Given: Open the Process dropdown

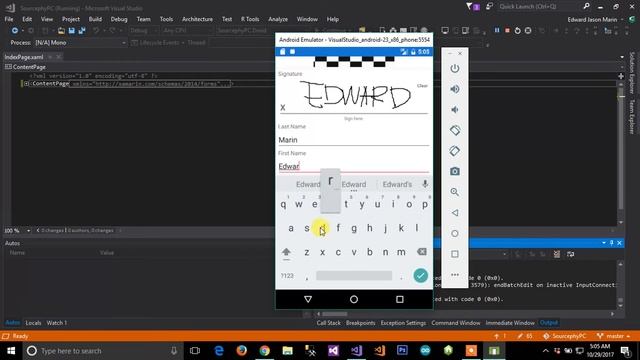Looking at the screenshot, I should click(x=80, y=42).
